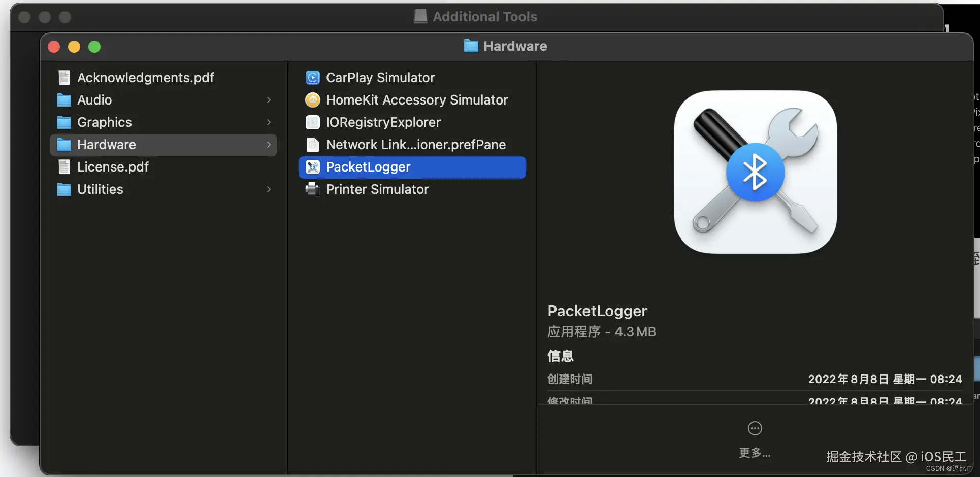
Task: Click the Acknowledgments.pdf document icon
Action: click(64, 78)
